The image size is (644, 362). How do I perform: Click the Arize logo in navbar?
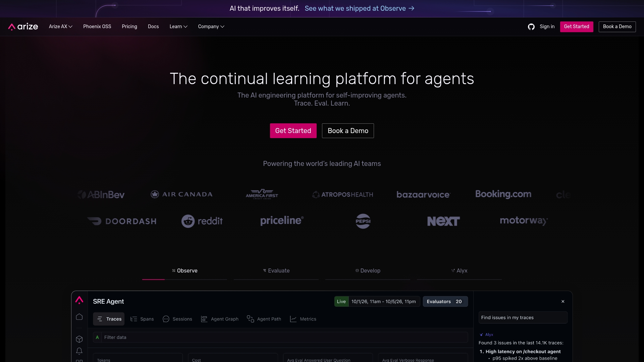click(x=23, y=26)
